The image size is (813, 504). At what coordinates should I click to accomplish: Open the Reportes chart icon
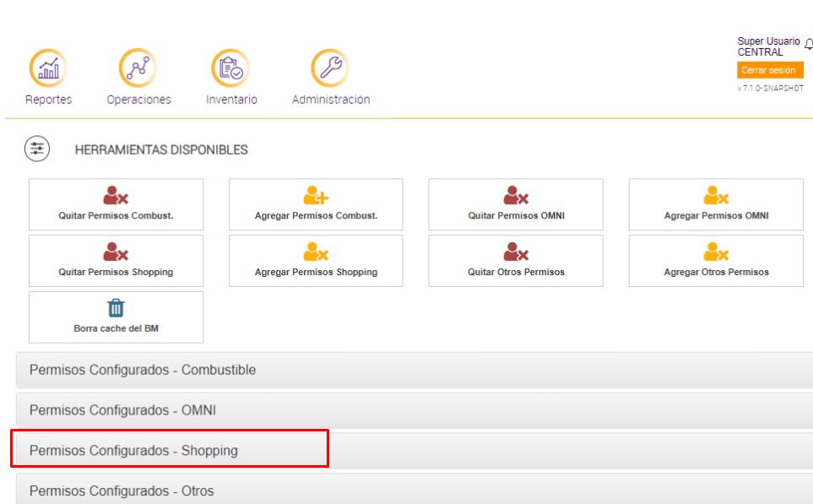coord(48,69)
